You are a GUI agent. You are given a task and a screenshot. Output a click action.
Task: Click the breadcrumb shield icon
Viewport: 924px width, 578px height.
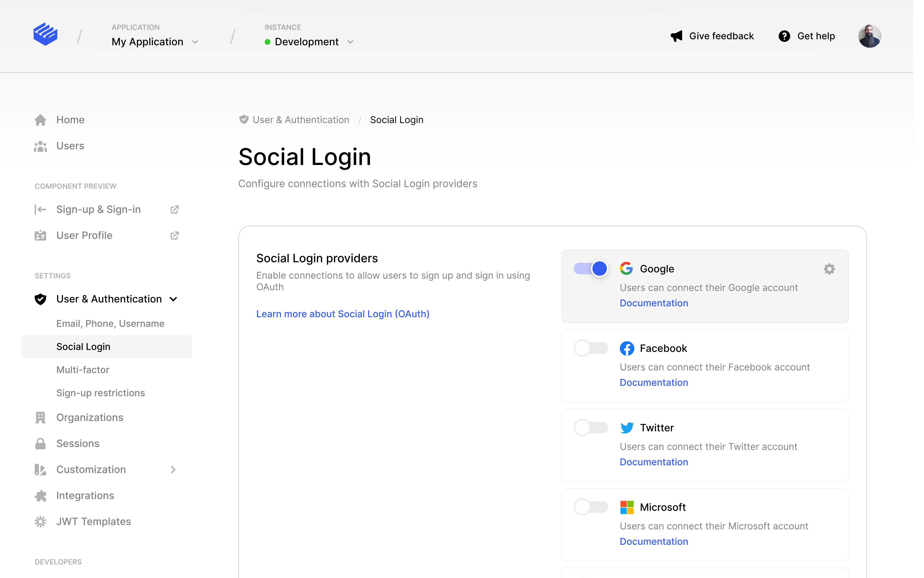pos(244,120)
